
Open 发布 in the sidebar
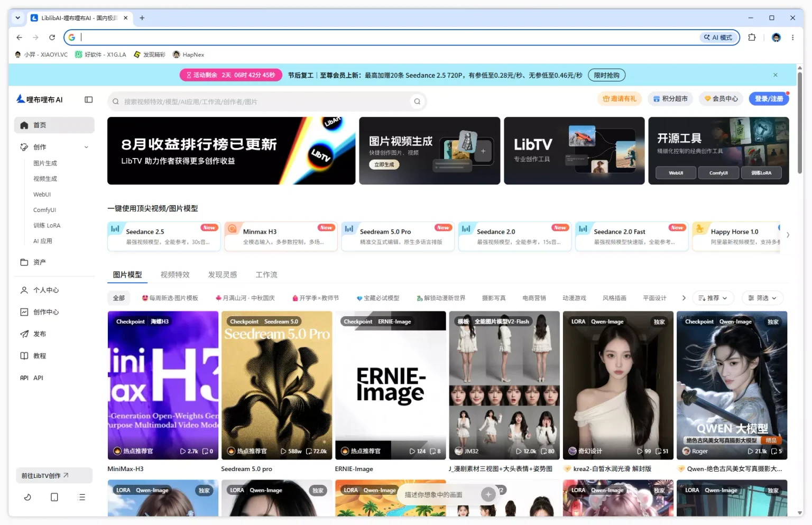click(x=54, y=334)
